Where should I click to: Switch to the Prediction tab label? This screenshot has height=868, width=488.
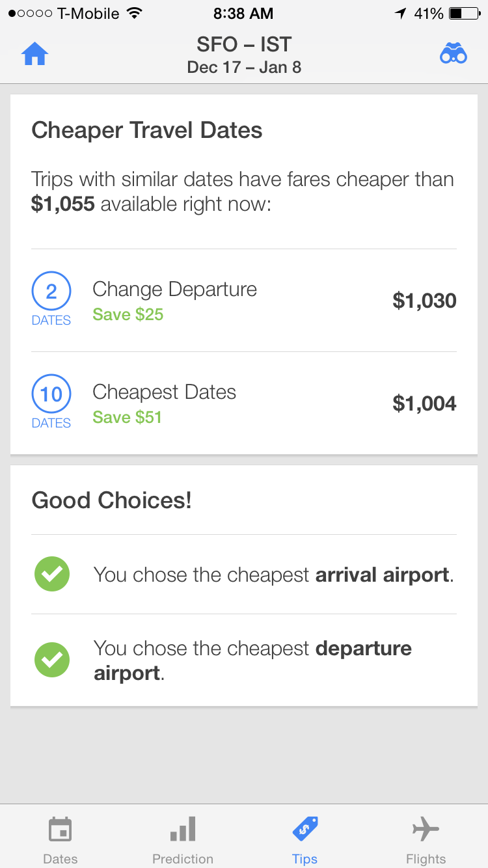(x=183, y=859)
